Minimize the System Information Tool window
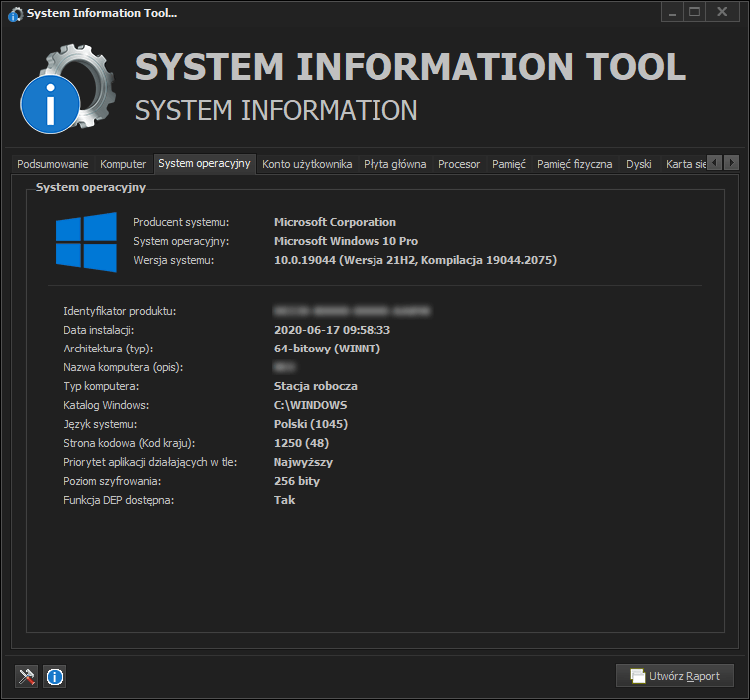The height and width of the screenshot is (700, 750). click(x=672, y=12)
